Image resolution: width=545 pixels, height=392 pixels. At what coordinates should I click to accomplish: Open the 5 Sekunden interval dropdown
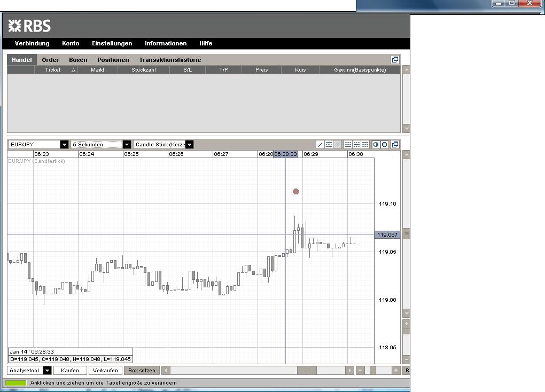click(x=127, y=144)
